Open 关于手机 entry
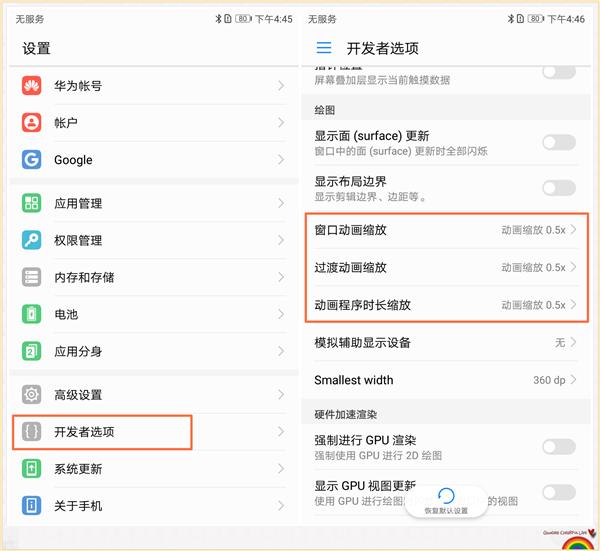Image resolution: width=600 pixels, height=551 pixels. coord(154,505)
